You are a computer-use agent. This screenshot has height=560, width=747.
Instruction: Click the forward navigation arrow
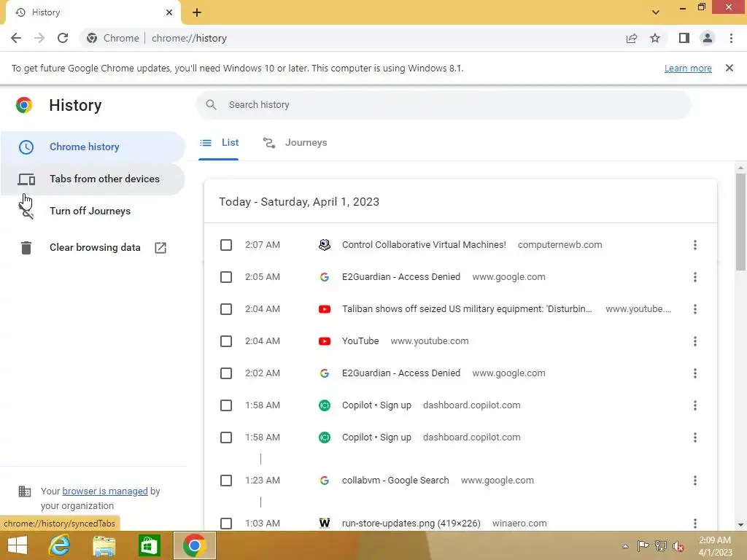(39, 38)
